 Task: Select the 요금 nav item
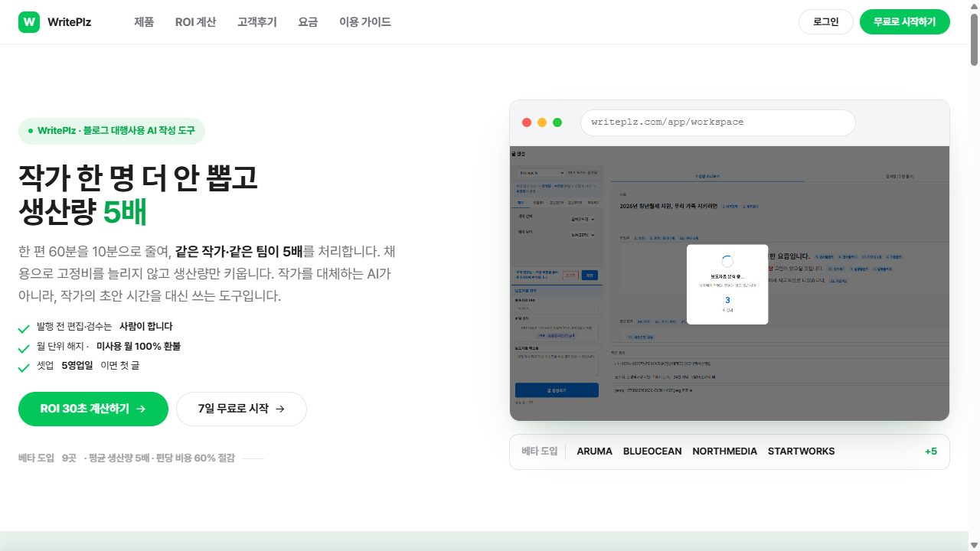click(x=308, y=22)
